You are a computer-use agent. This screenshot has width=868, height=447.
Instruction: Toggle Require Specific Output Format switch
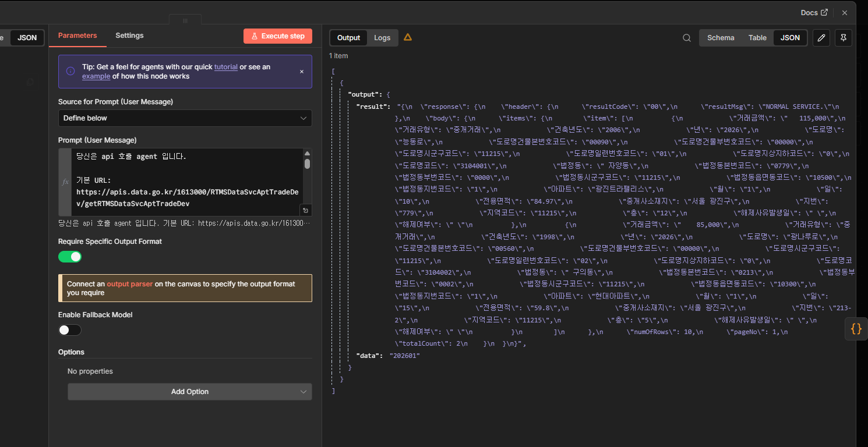70,257
